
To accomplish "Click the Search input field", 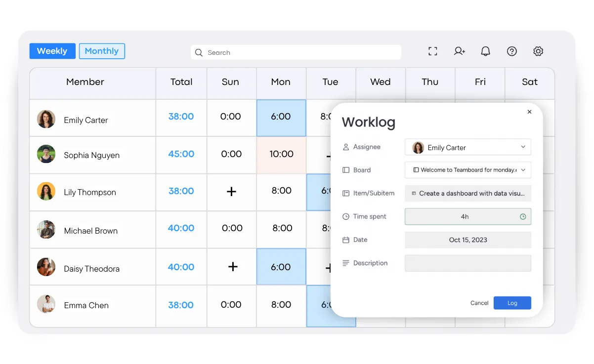I will [x=296, y=52].
